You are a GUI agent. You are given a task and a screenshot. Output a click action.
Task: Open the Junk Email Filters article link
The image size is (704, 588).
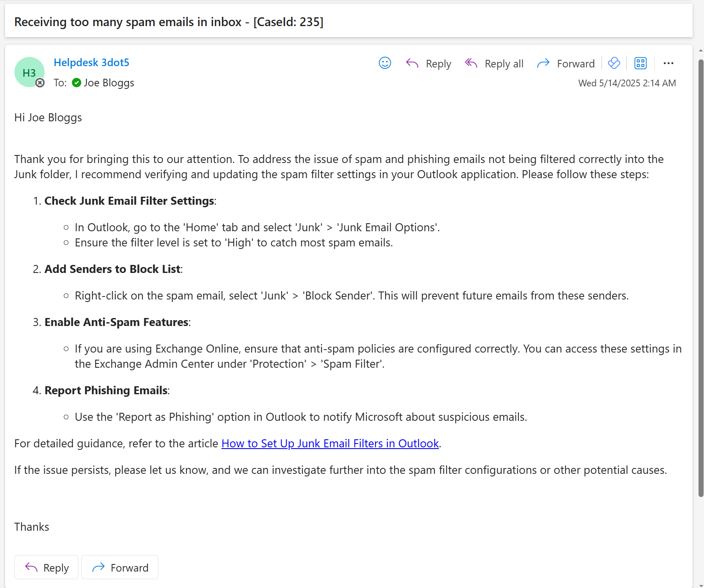coord(330,444)
